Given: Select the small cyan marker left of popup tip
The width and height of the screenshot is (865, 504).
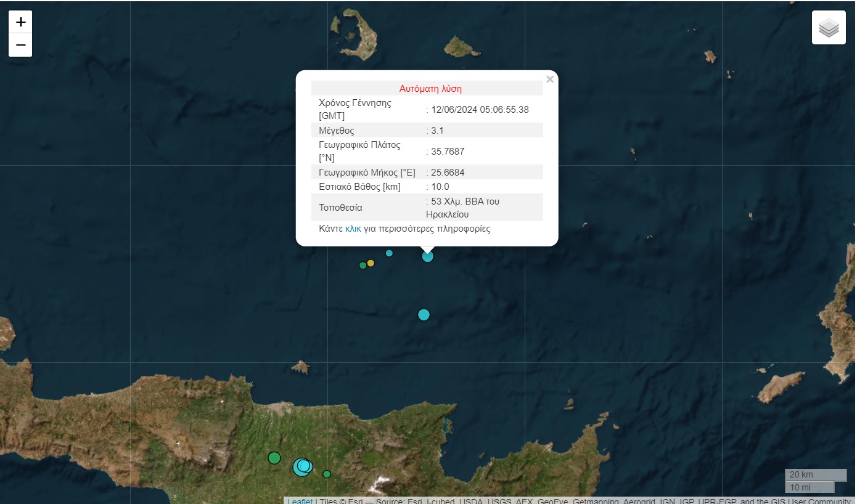Looking at the screenshot, I should (389, 253).
